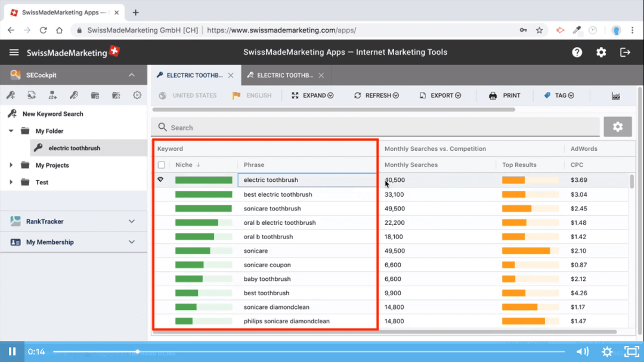Open video player settings gear

[607, 352]
